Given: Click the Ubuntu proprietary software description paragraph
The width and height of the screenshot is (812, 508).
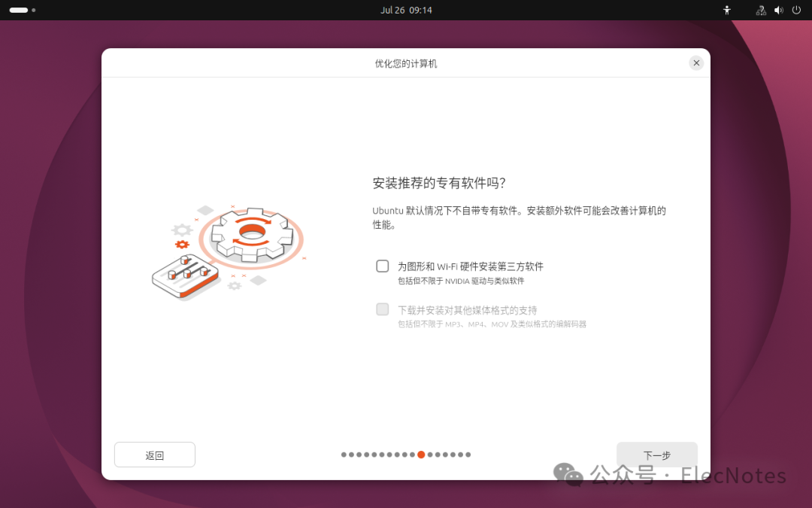Looking at the screenshot, I should 519,217.
